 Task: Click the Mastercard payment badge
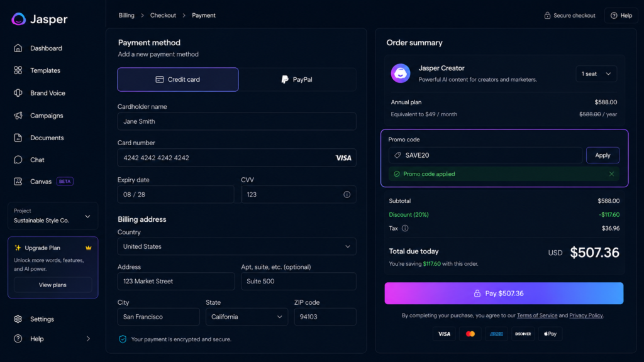(470, 334)
